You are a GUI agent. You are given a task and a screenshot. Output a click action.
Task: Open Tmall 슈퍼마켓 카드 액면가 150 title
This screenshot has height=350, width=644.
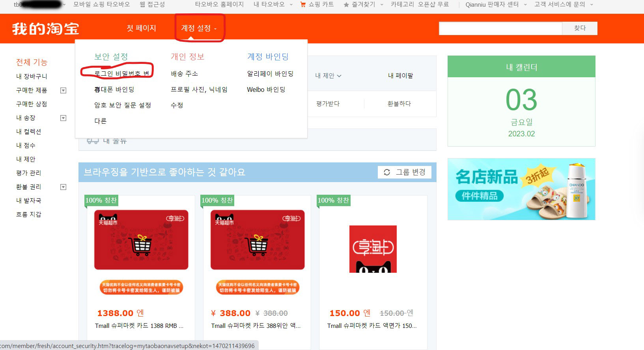[x=372, y=326]
